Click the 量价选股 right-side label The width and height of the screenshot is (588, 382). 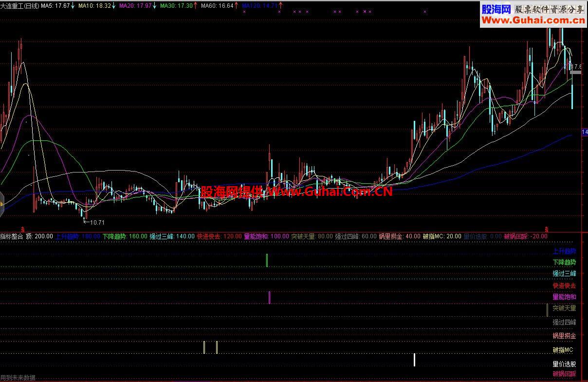564,364
